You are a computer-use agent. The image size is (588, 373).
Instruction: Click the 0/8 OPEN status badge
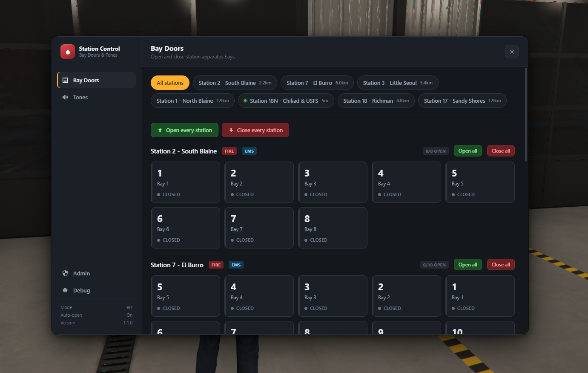(x=436, y=151)
